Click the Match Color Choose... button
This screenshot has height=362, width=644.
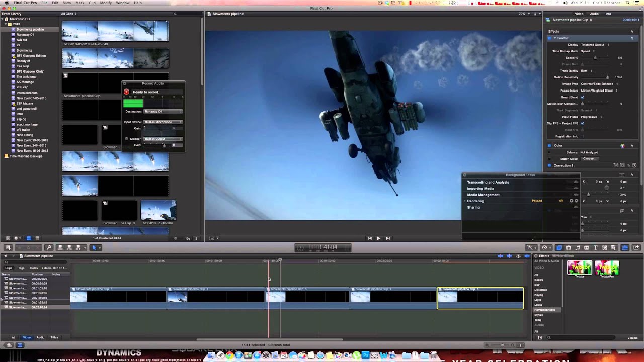(x=590, y=159)
